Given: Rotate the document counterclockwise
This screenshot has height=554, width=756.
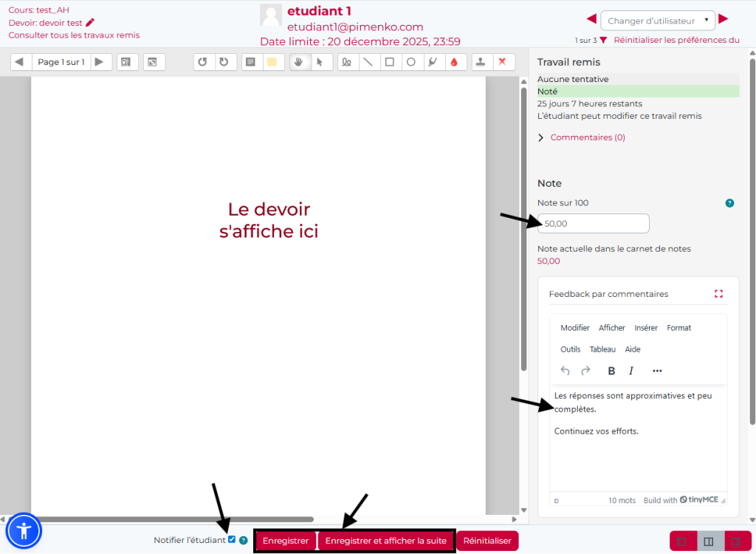Looking at the screenshot, I should tap(203, 62).
